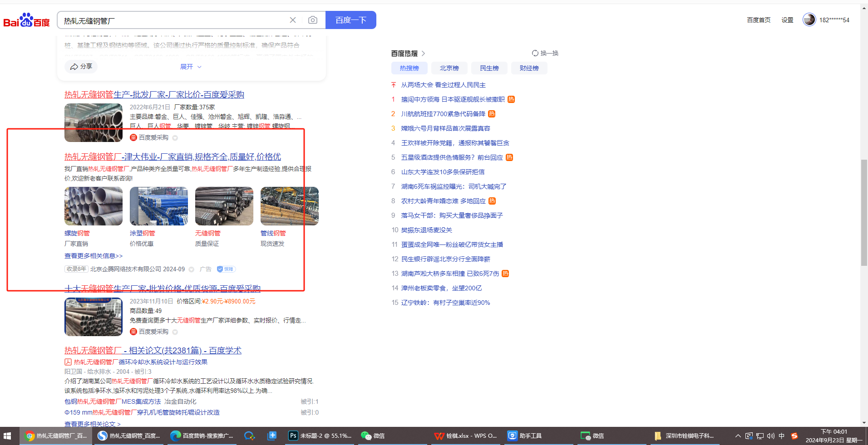This screenshot has height=445, width=868.
Task: Select the 财经榜 tab
Action: click(529, 68)
